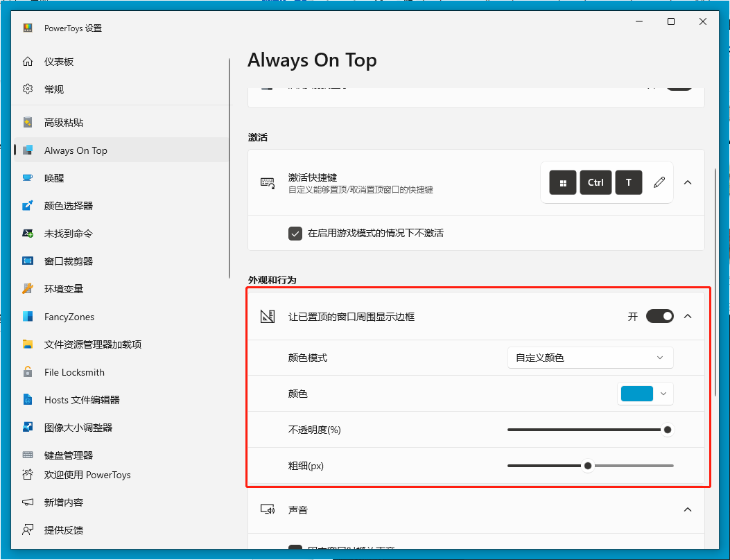Click the 颜色选择器 icon
Viewport: 730px width, 560px height.
pyautogui.click(x=28, y=206)
